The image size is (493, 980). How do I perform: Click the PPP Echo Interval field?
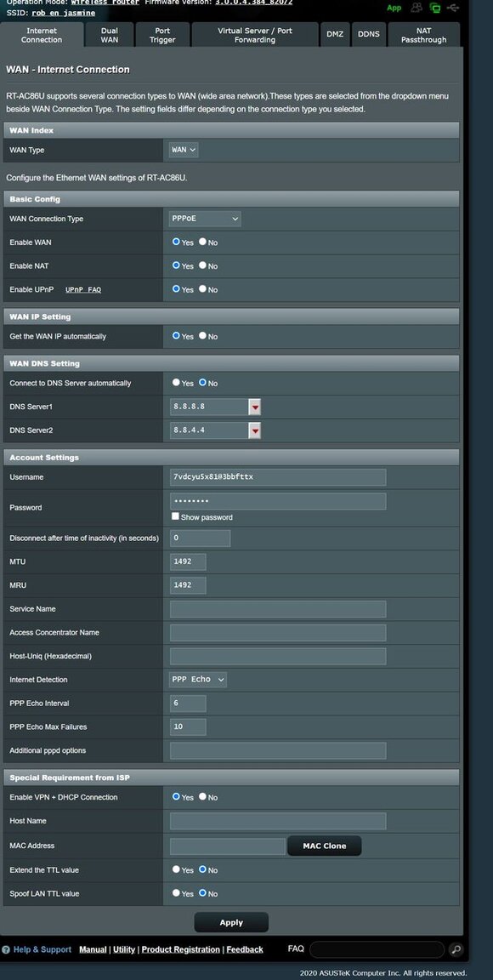(x=188, y=704)
